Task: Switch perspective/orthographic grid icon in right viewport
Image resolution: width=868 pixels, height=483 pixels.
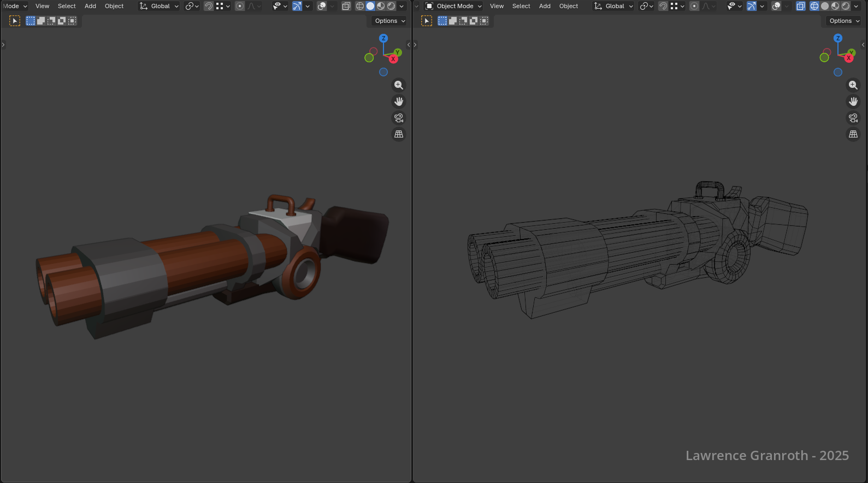Action: click(853, 134)
